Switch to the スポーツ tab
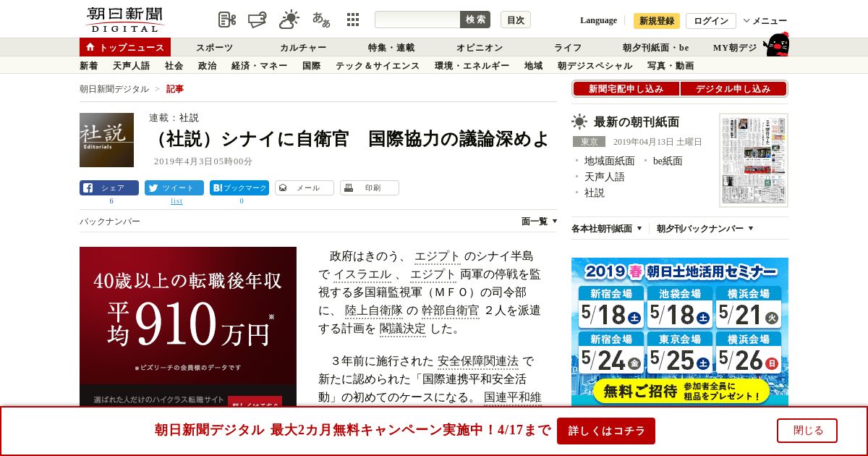Viewport: 868px width, 456px height. coord(215,48)
